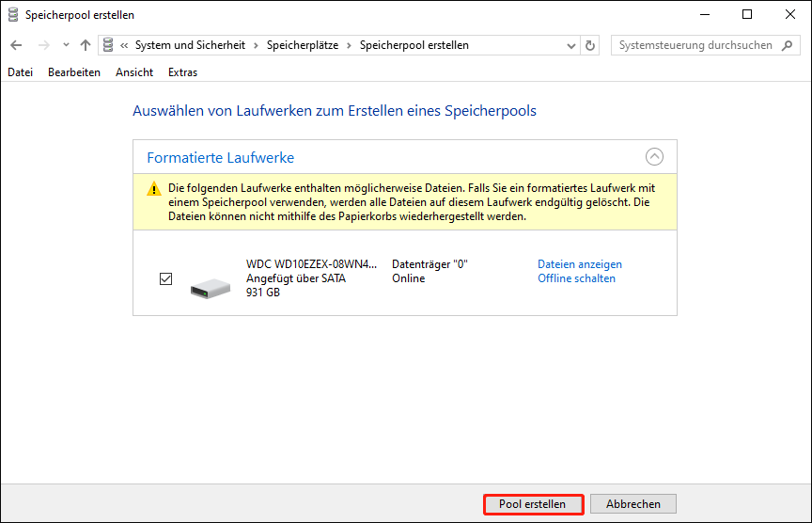Click the forward navigation arrow
Viewport: 812px width, 523px height.
(42, 45)
